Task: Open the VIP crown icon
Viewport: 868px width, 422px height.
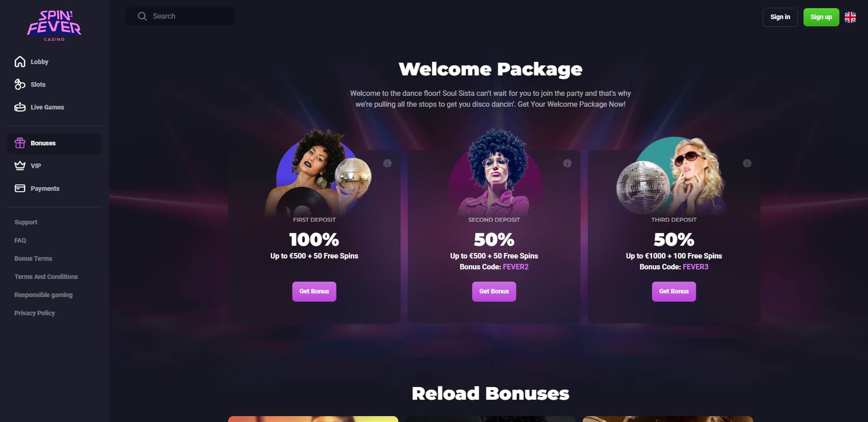Action: tap(20, 166)
